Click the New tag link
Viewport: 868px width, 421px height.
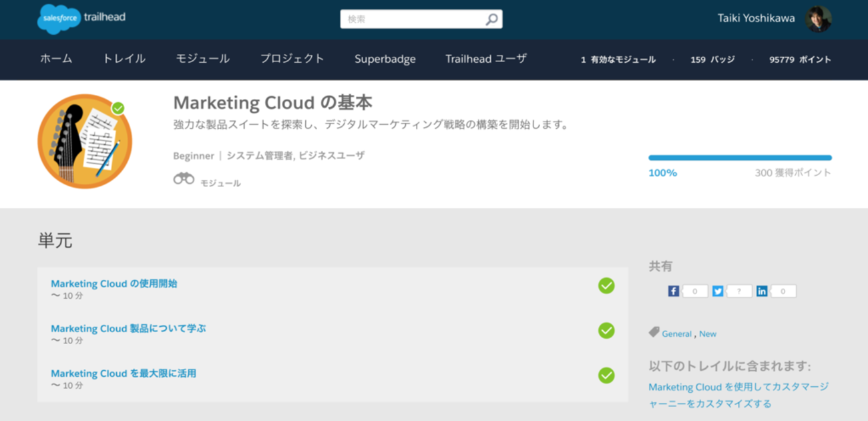point(708,333)
